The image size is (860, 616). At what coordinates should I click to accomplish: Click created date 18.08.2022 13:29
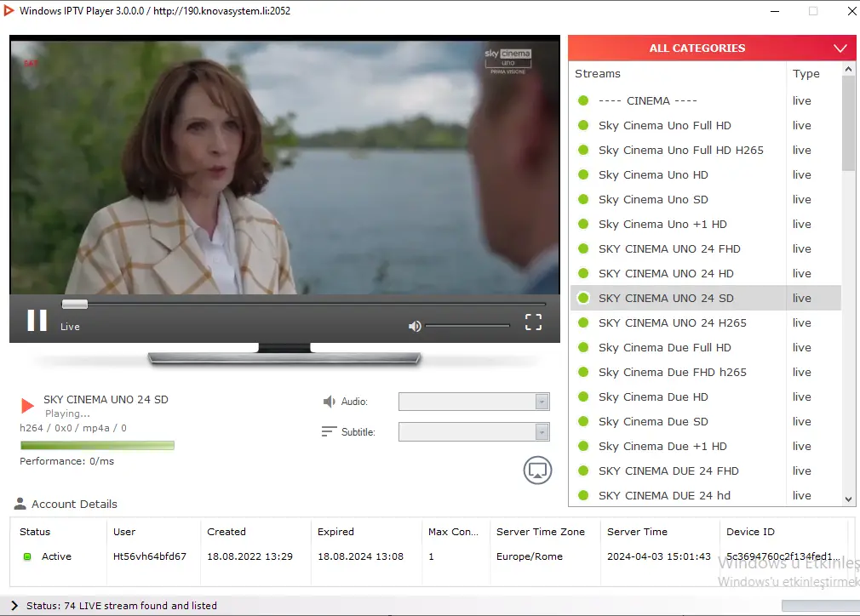coord(250,556)
